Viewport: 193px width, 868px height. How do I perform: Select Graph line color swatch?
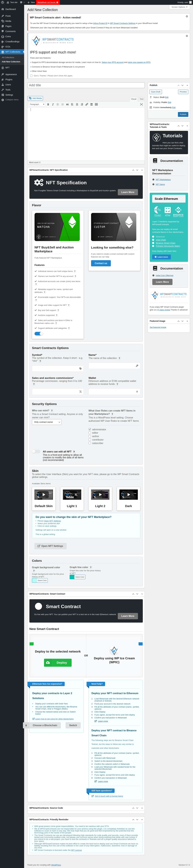tap(72, 577)
